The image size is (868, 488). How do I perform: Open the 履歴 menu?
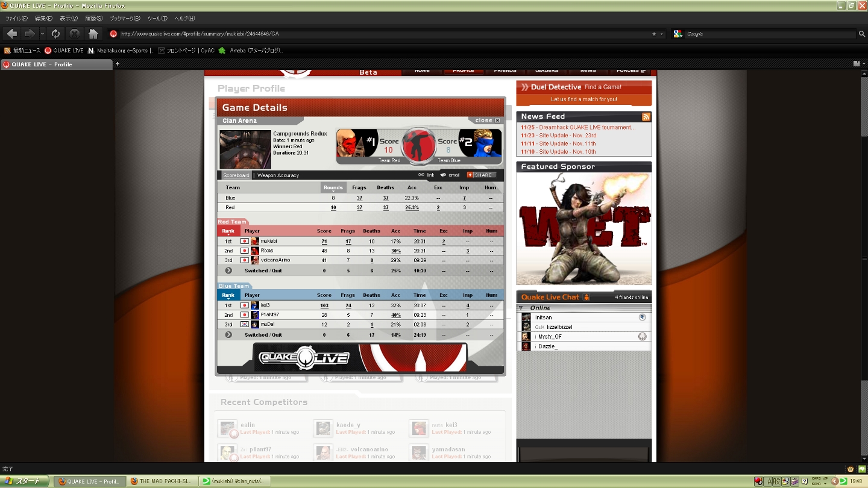coord(93,19)
